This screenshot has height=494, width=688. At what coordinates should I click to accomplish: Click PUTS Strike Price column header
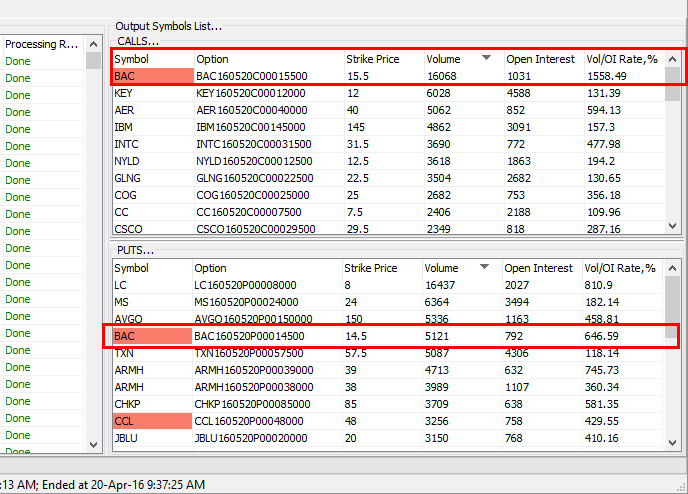pos(383,268)
